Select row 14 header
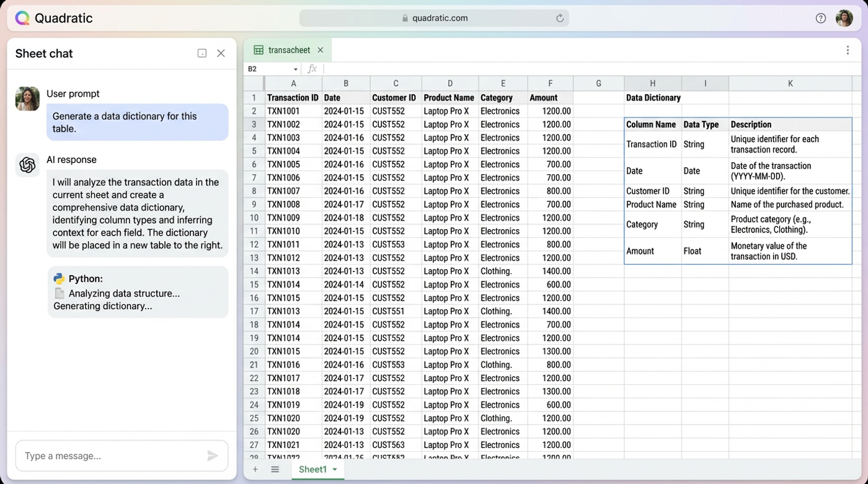868x484 pixels. click(x=254, y=271)
